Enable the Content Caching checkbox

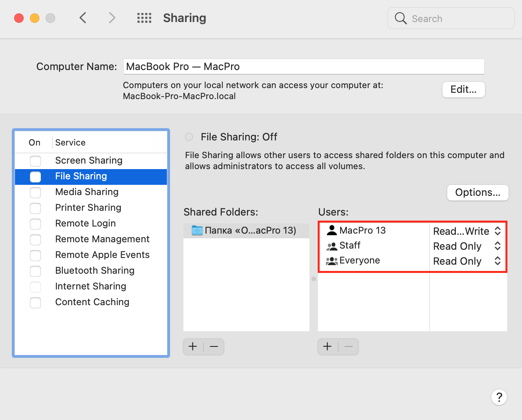point(35,302)
